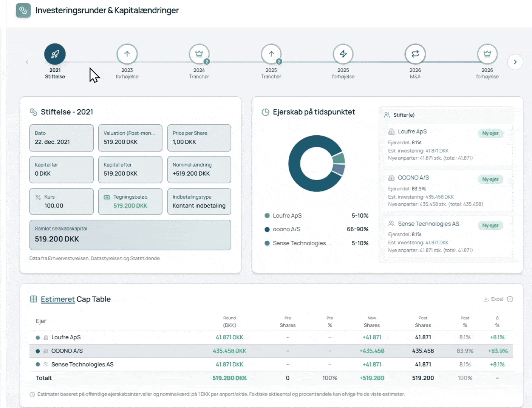Switch to the 2026 forhøjelse round step
Image resolution: width=532 pixels, height=408 pixels.
[x=487, y=54]
